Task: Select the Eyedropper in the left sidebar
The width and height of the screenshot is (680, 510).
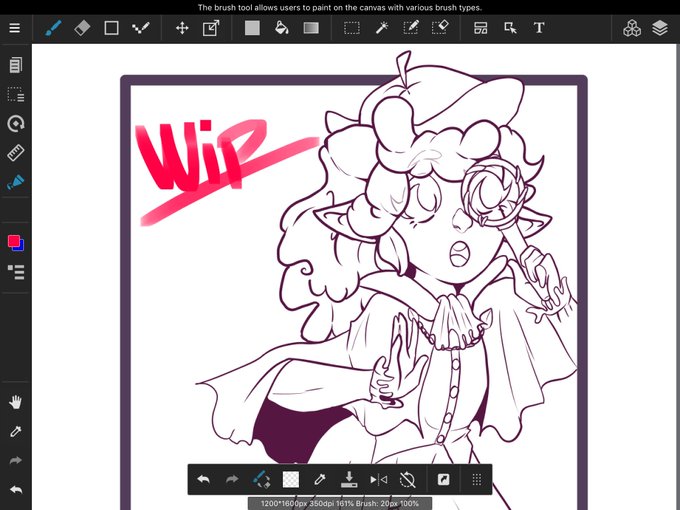Action: pos(16,432)
